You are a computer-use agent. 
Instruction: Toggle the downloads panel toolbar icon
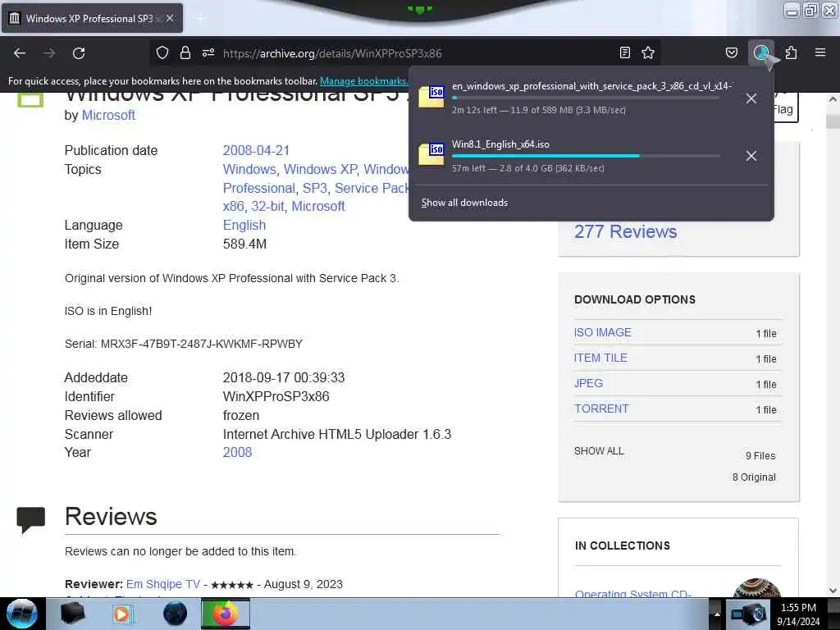tap(761, 52)
